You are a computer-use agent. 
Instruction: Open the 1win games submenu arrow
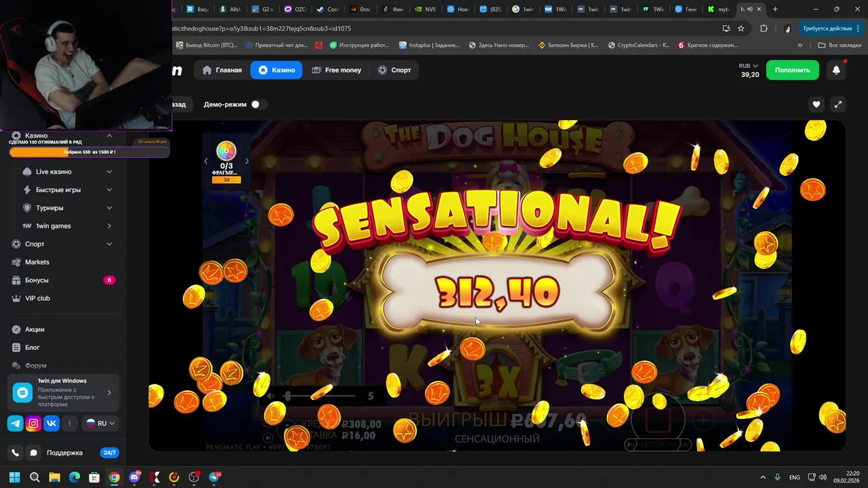109,226
